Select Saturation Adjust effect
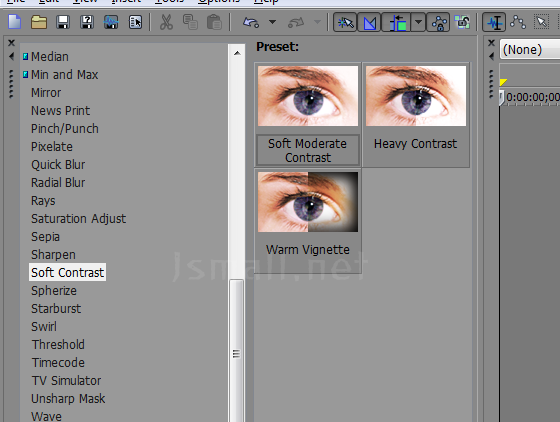 78,218
